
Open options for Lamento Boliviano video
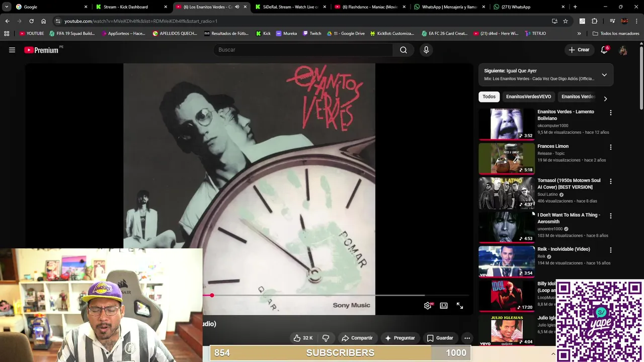point(611,113)
